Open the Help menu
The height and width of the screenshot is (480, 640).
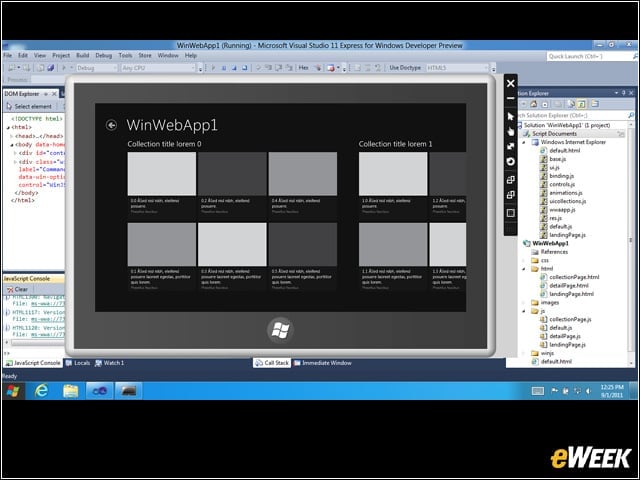click(x=191, y=56)
